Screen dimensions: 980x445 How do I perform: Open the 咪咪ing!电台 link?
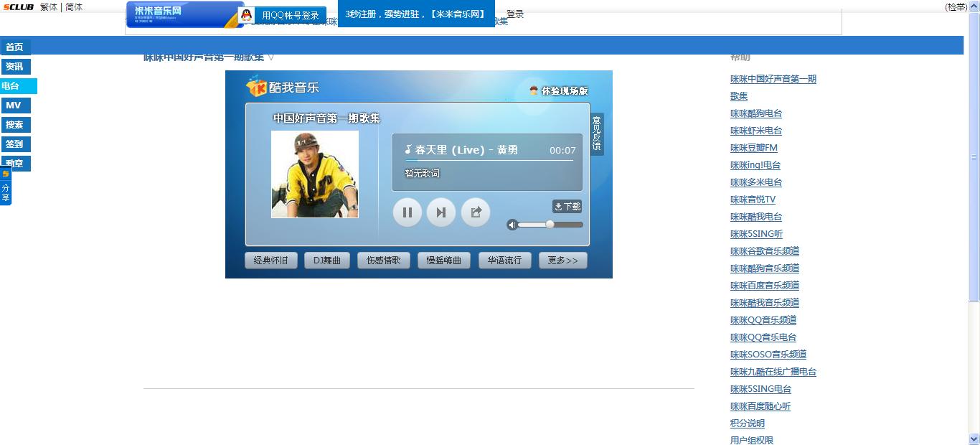tap(755, 165)
